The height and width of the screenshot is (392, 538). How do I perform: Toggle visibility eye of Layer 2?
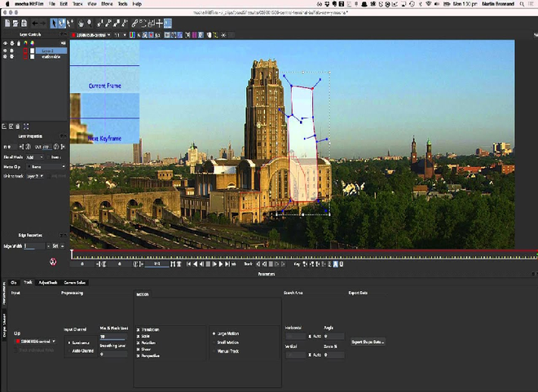click(x=5, y=51)
